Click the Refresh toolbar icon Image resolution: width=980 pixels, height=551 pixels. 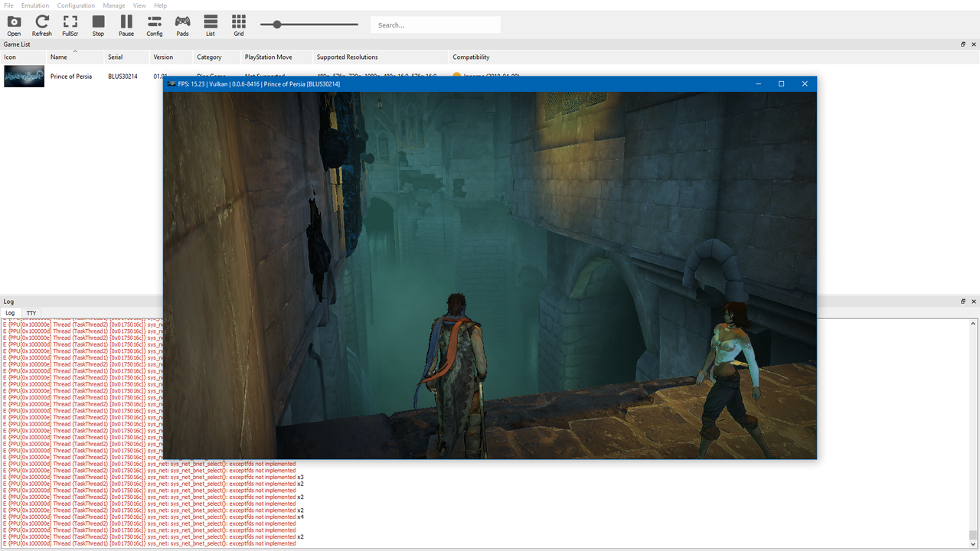(42, 25)
